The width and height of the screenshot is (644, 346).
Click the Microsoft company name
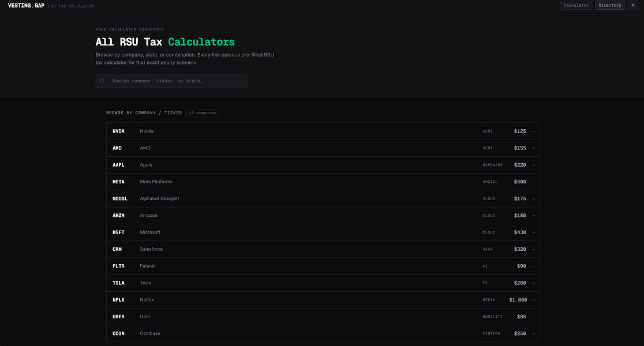tap(150, 232)
